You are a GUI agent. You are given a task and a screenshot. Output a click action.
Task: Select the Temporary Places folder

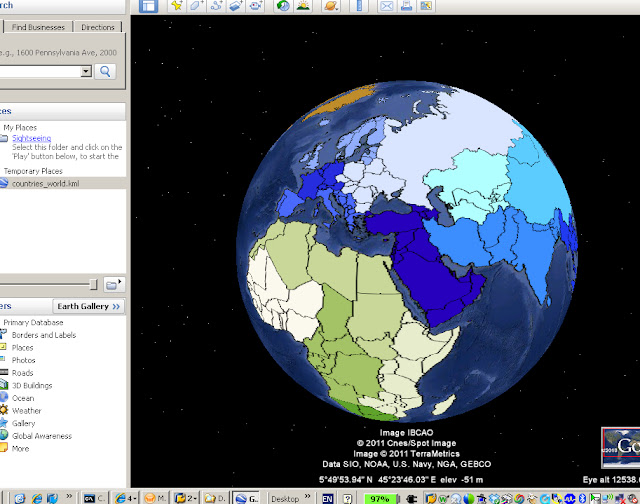[33, 171]
